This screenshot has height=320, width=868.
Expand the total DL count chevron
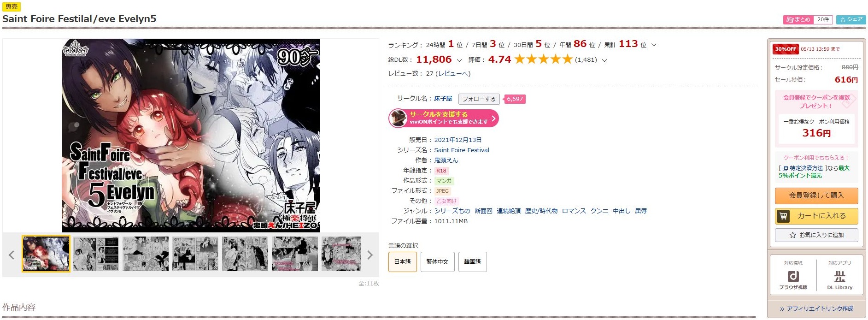[x=459, y=60]
